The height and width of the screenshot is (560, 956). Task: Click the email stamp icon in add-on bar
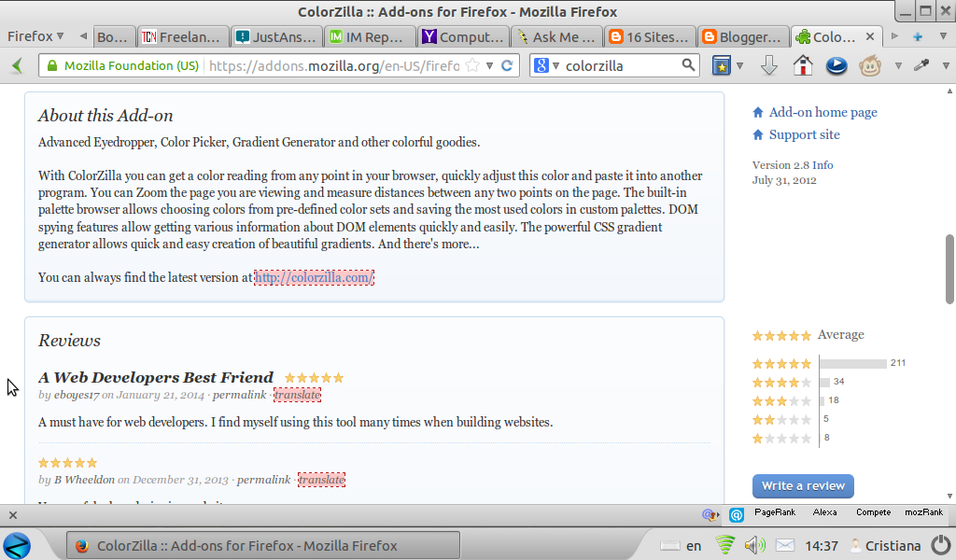pyautogui.click(x=710, y=515)
